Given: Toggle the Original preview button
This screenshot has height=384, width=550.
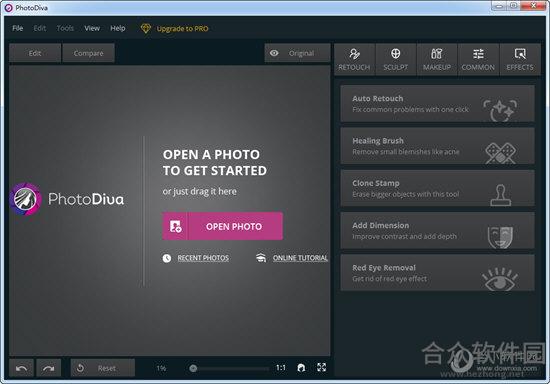Looking at the screenshot, I should (297, 53).
